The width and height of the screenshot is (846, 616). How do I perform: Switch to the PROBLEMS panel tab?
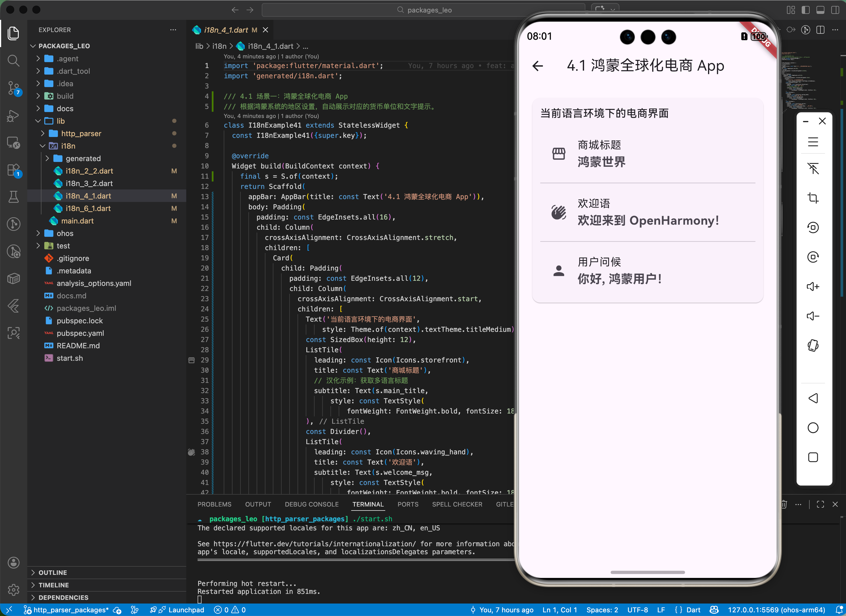[x=214, y=504]
